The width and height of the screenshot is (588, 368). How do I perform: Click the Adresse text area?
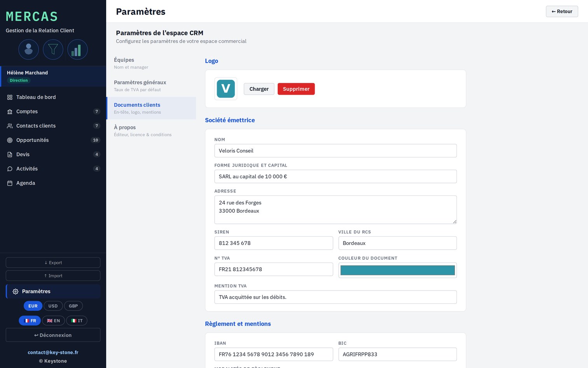pos(336,210)
